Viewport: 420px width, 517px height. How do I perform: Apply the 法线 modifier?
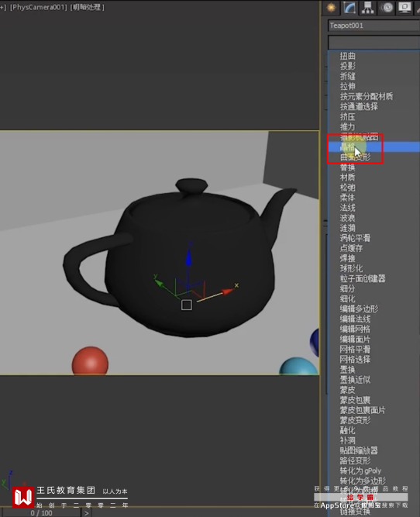[347, 208]
